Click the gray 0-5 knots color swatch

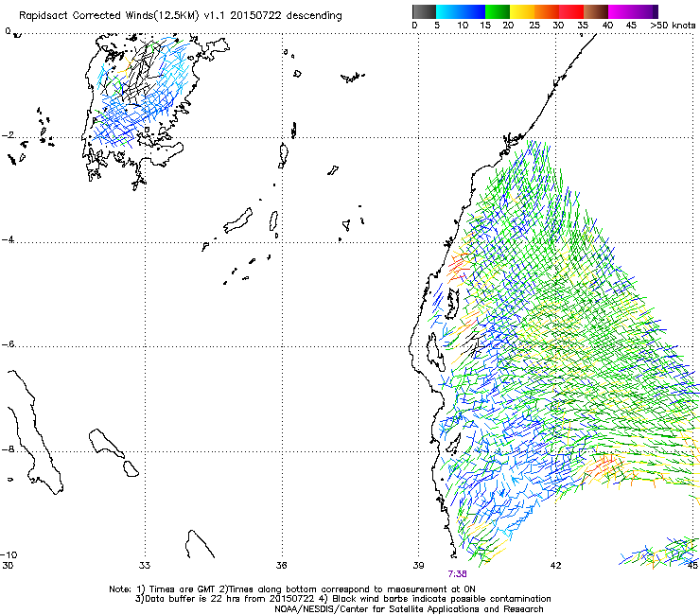(424, 11)
